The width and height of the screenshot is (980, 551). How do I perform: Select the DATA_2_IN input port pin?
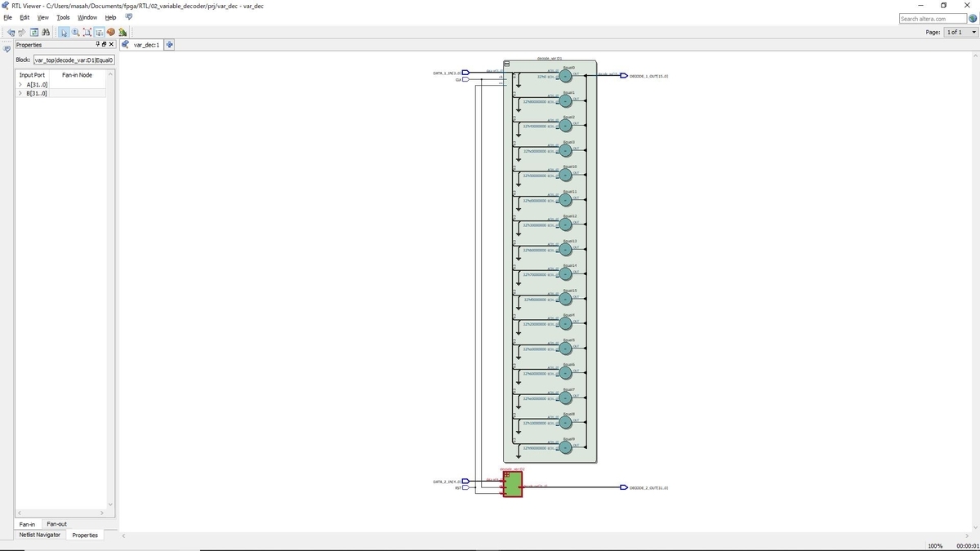[x=465, y=482]
